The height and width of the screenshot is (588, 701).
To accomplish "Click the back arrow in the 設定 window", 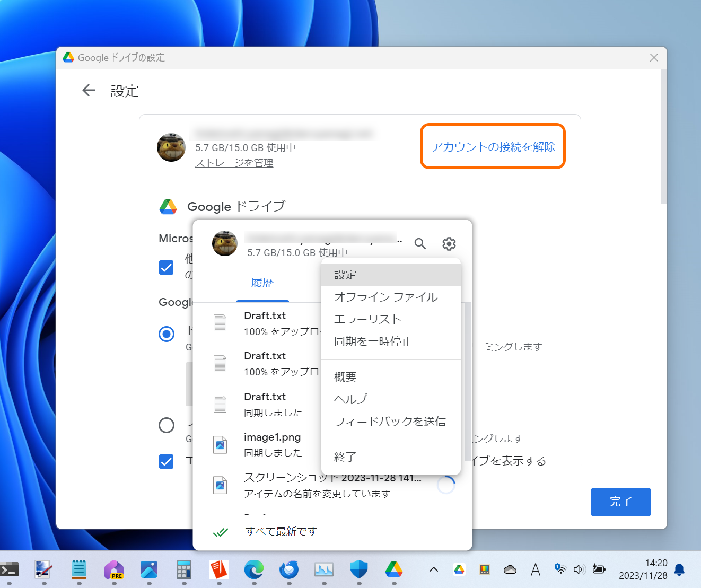I will pos(88,90).
